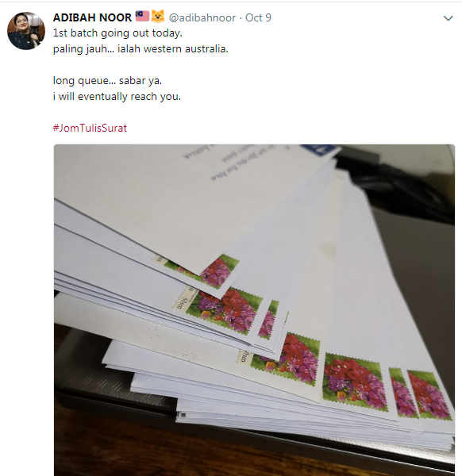Click the 'i will eventually reach you.' line
The width and height of the screenshot is (462, 476).
[x=117, y=96]
